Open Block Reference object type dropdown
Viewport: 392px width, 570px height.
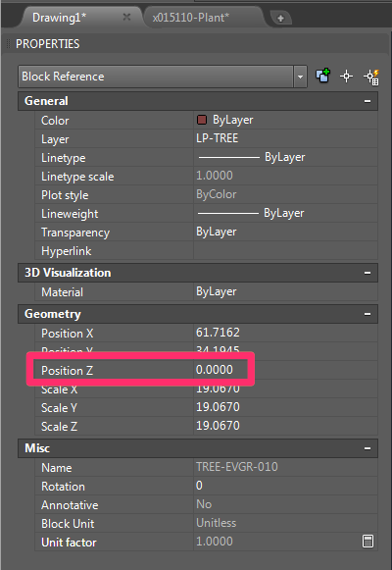300,77
